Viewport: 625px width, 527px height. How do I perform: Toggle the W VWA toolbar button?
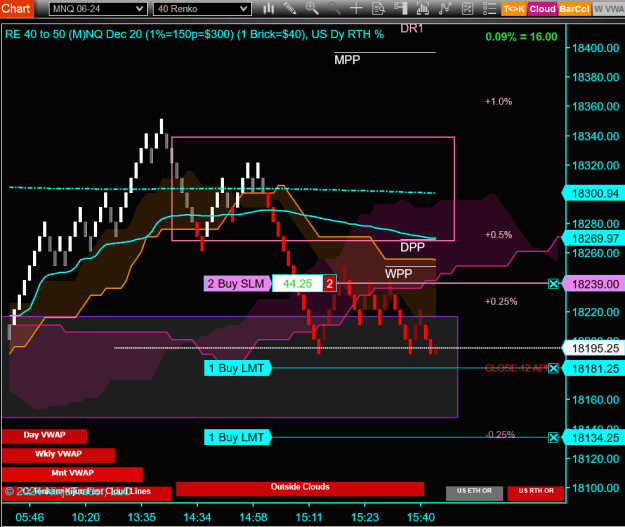[609, 9]
